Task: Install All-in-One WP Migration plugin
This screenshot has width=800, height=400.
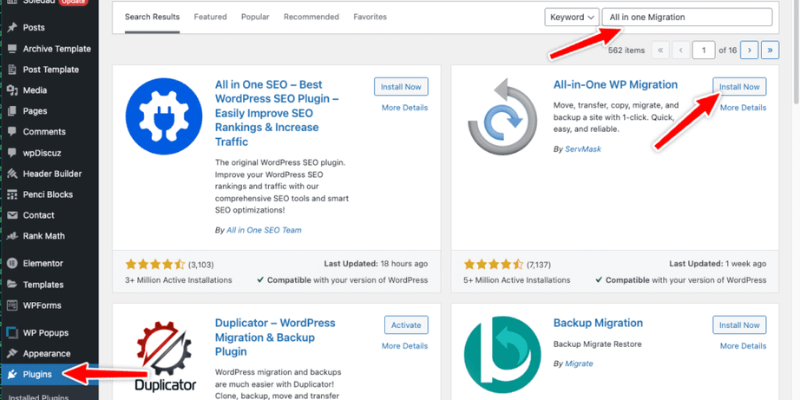Action: click(x=739, y=87)
